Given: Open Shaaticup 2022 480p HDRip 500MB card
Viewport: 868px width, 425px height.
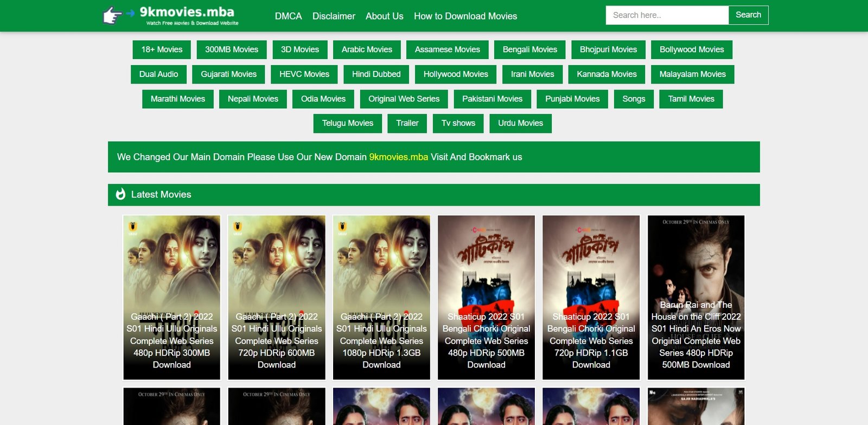Looking at the screenshot, I should 486,298.
